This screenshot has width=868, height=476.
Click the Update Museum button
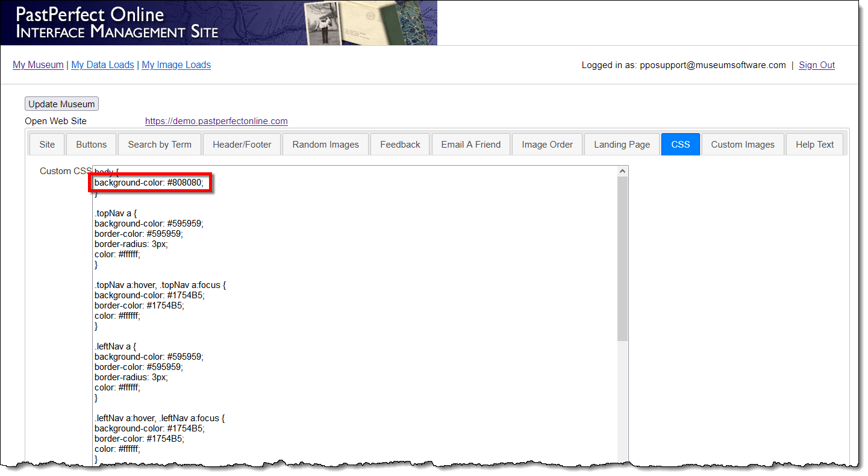[61, 104]
